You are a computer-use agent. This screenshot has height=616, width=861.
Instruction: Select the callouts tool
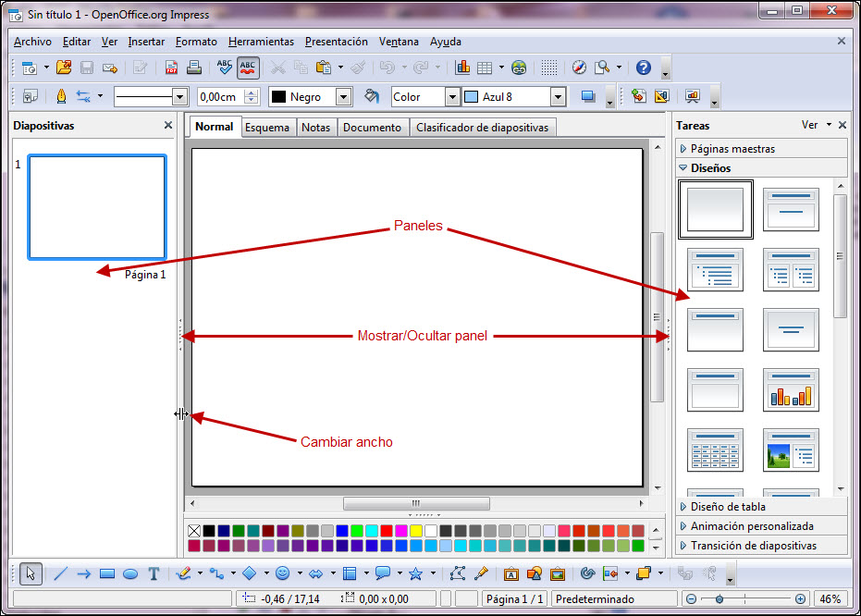[383, 573]
